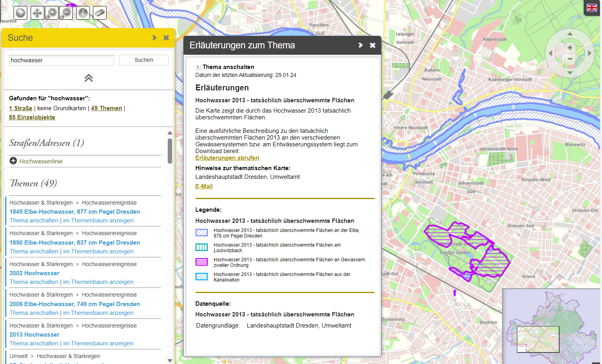Open the Erläuterungen abrufen download link
This screenshot has height=364, width=602.
point(227,158)
